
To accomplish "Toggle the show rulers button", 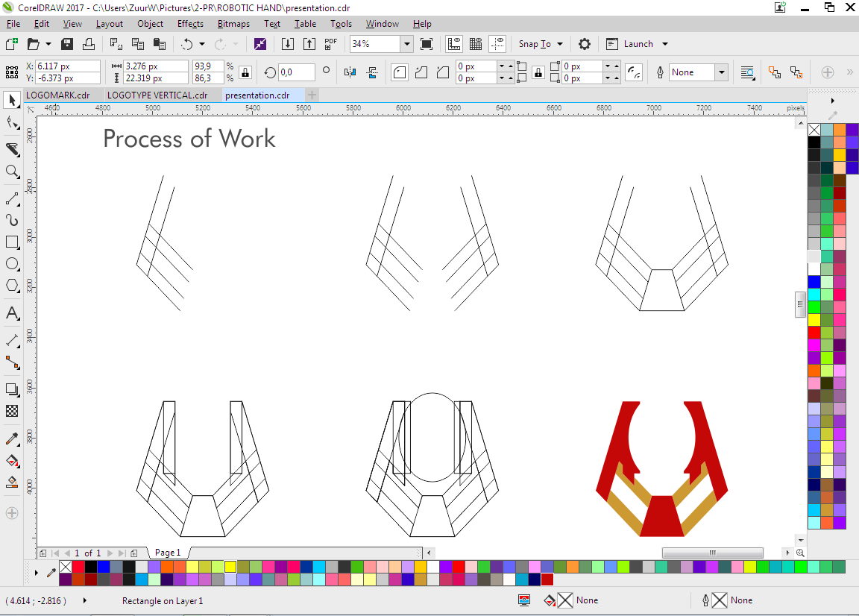I will point(453,44).
